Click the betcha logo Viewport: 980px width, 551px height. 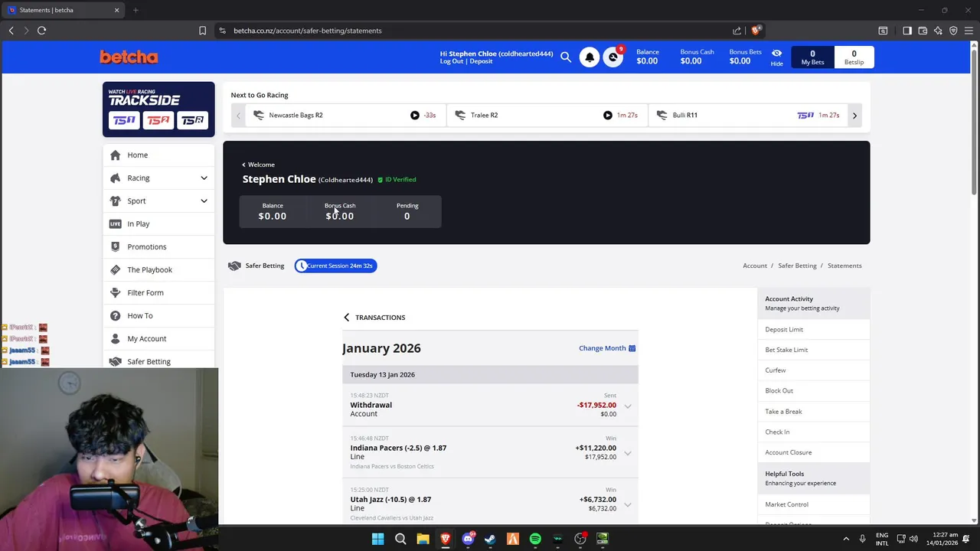(x=129, y=57)
